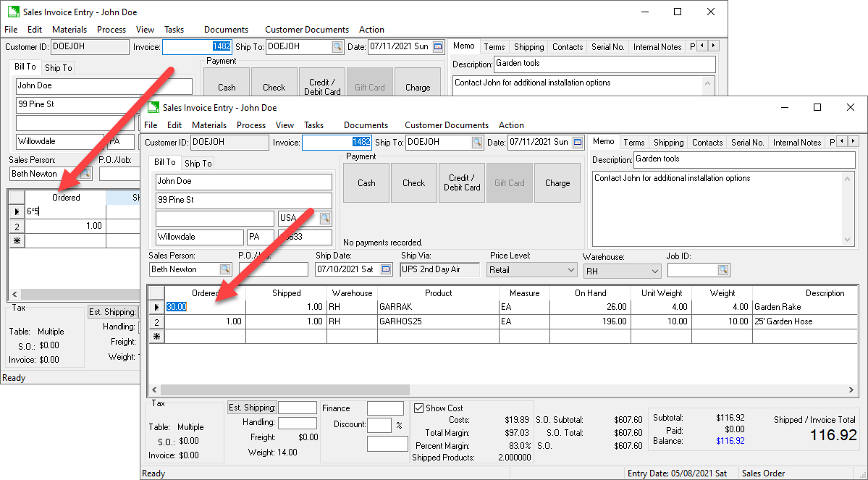
Task: Click the USA country lookup icon
Action: tap(325, 218)
